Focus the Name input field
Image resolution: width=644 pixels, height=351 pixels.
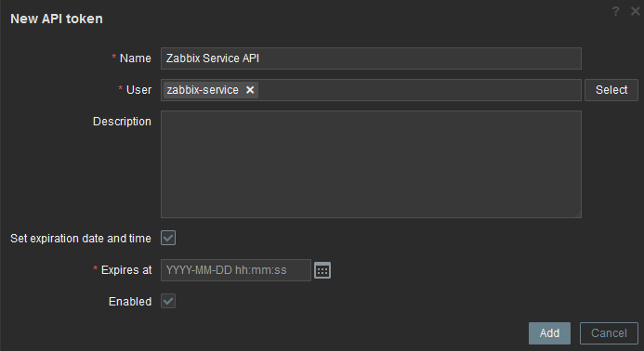coord(371,58)
